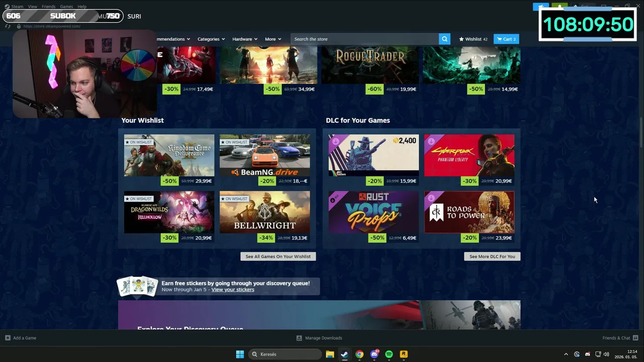Click See More DLC For You
This screenshot has width=644, height=362.
click(x=492, y=256)
